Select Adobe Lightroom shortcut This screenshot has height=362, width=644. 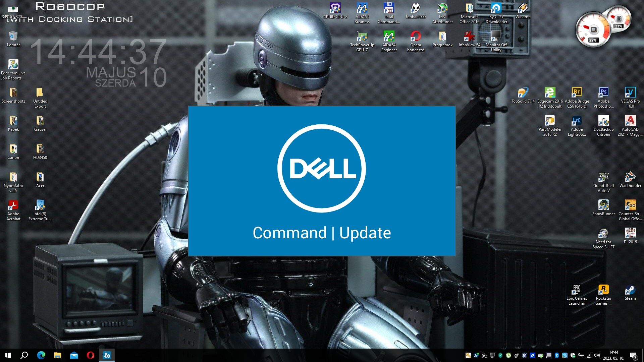click(577, 126)
